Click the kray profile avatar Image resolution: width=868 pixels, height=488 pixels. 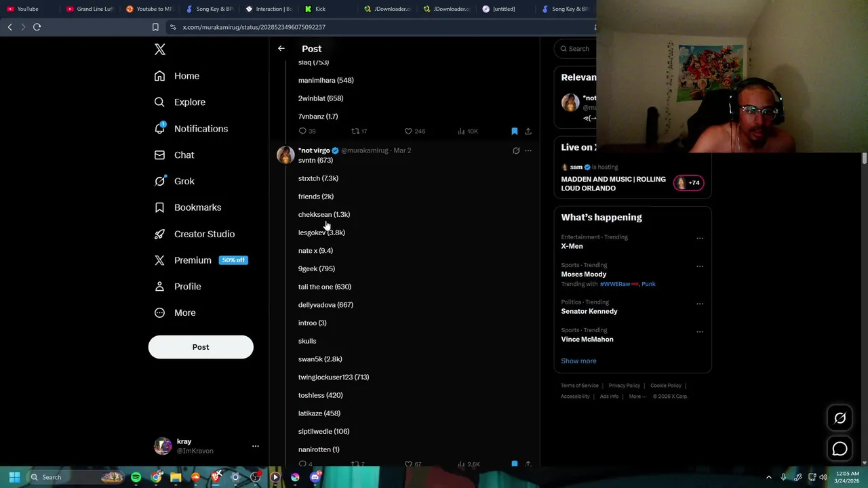[x=163, y=446]
